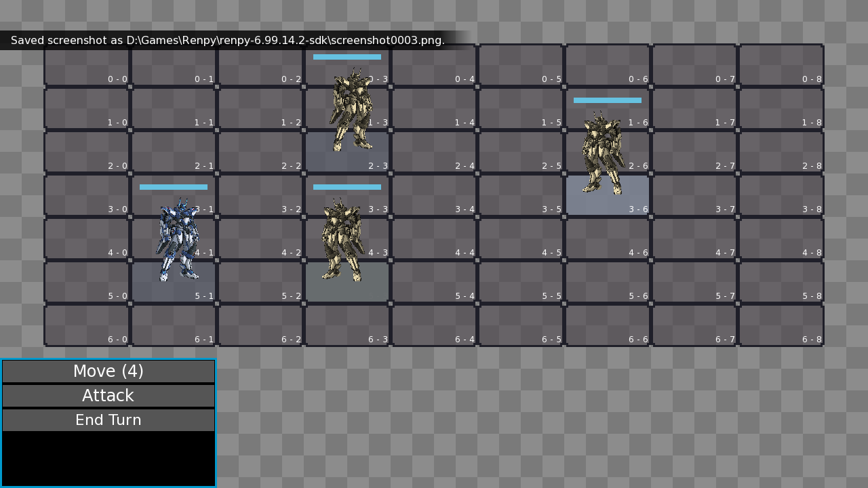Viewport: 868px width, 488px height.
Task: Select grid cell 0-8
Action: click(x=781, y=65)
